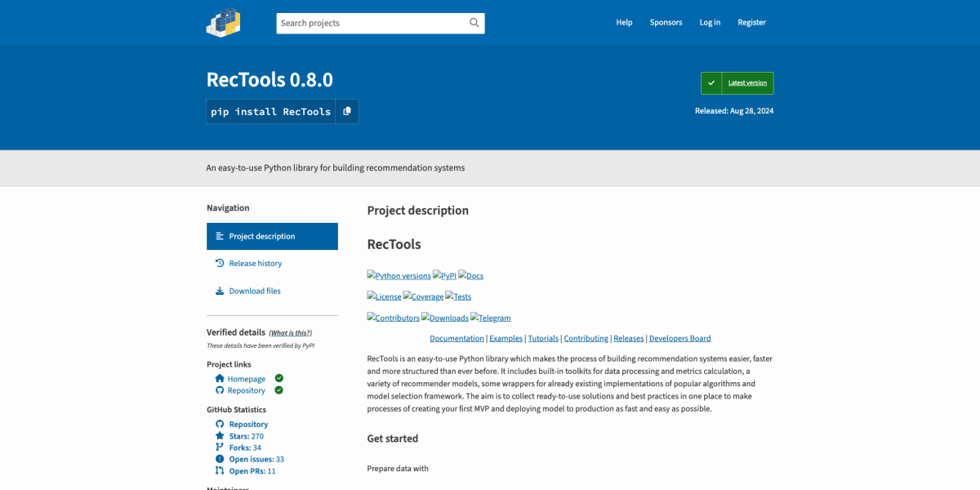
Task: Open the Tutorials link
Action: (x=542, y=337)
